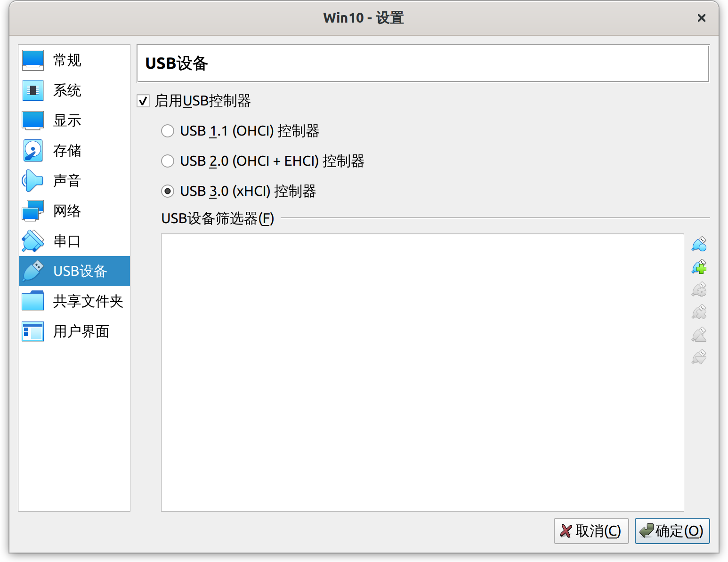Click the move filter up icon

[699, 335]
